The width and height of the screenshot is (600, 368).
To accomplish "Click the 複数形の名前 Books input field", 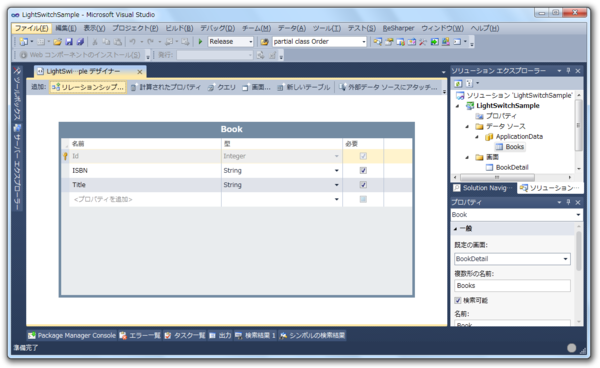I will point(512,286).
